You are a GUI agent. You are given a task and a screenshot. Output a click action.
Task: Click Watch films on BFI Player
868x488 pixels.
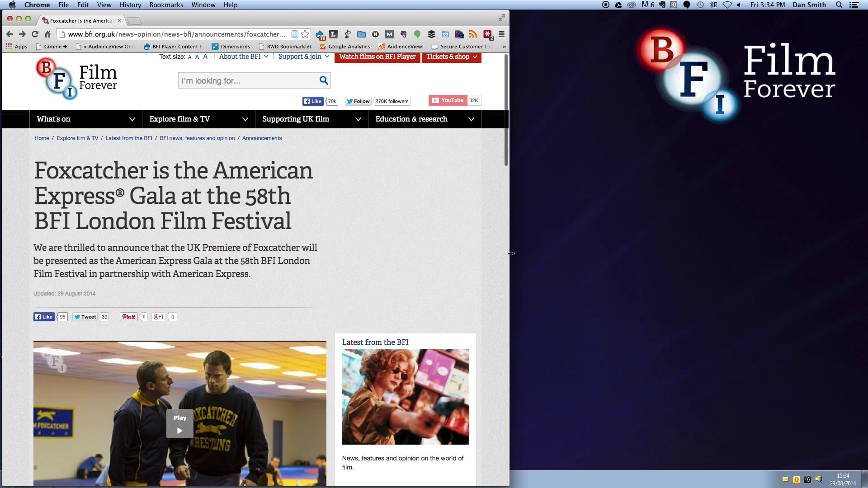tap(377, 57)
